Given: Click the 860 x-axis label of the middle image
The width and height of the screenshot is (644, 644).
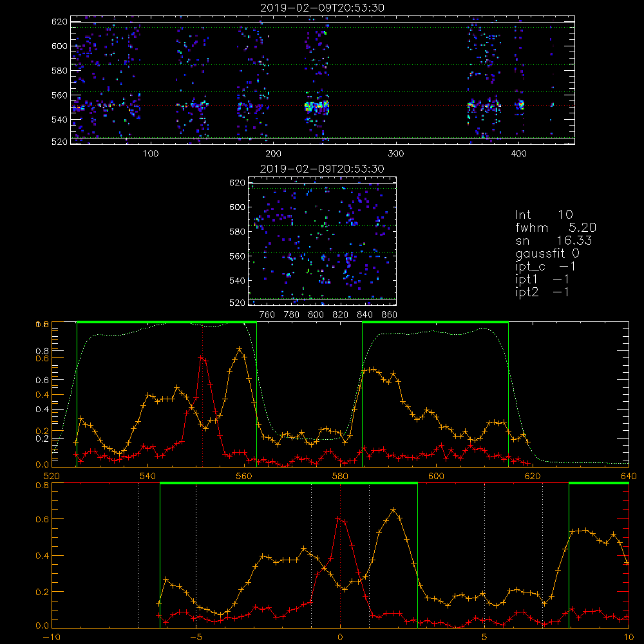Looking at the screenshot, I should tap(390, 315).
